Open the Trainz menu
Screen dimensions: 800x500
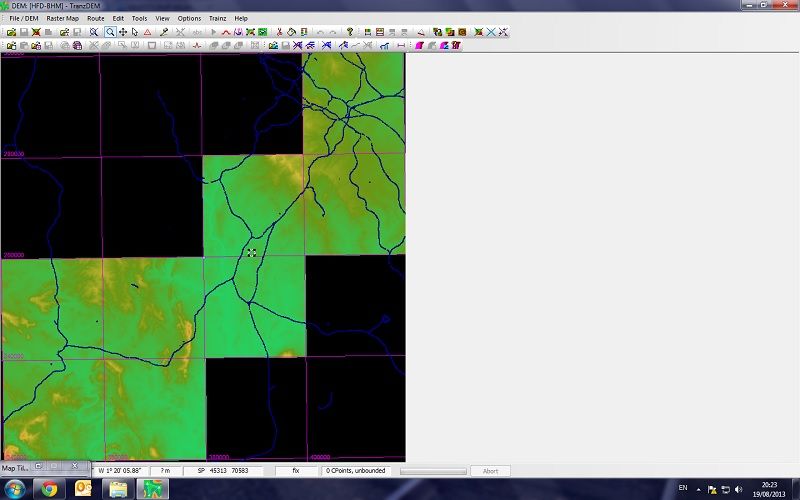[217, 18]
